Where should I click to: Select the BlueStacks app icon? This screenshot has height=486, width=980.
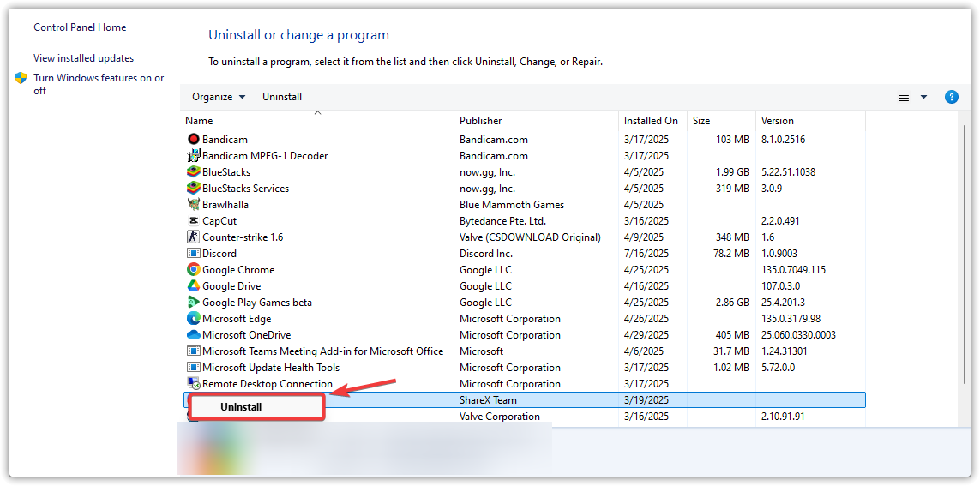[193, 171]
